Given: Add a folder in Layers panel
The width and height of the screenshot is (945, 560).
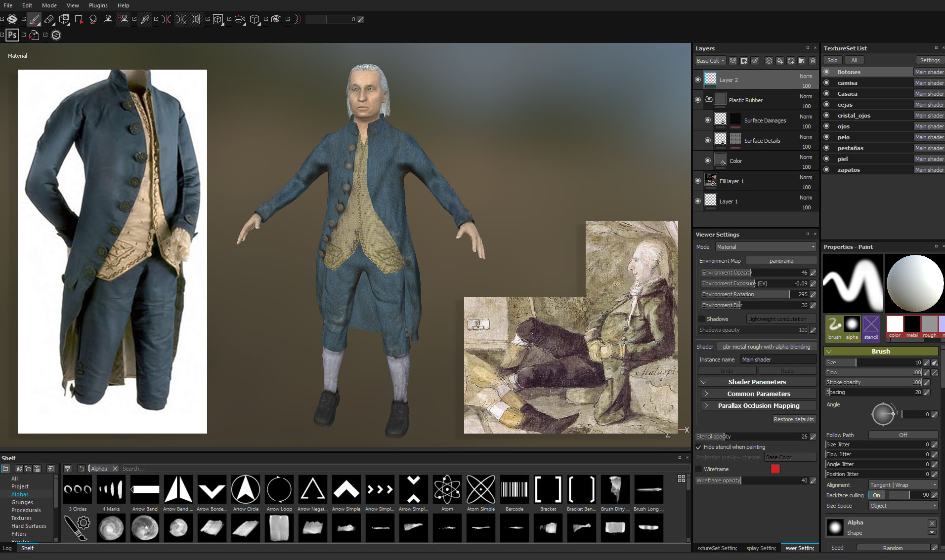Looking at the screenshot, I should coord(802,61).
